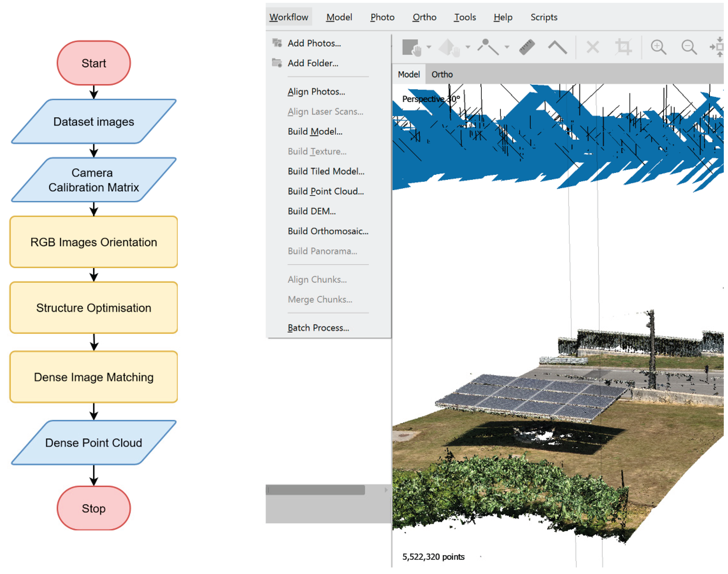Click the delete selection X icon

click(593, 47)
